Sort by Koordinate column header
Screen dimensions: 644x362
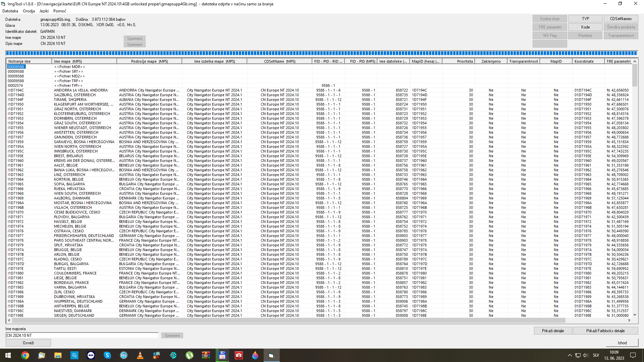tap(589, 61)
